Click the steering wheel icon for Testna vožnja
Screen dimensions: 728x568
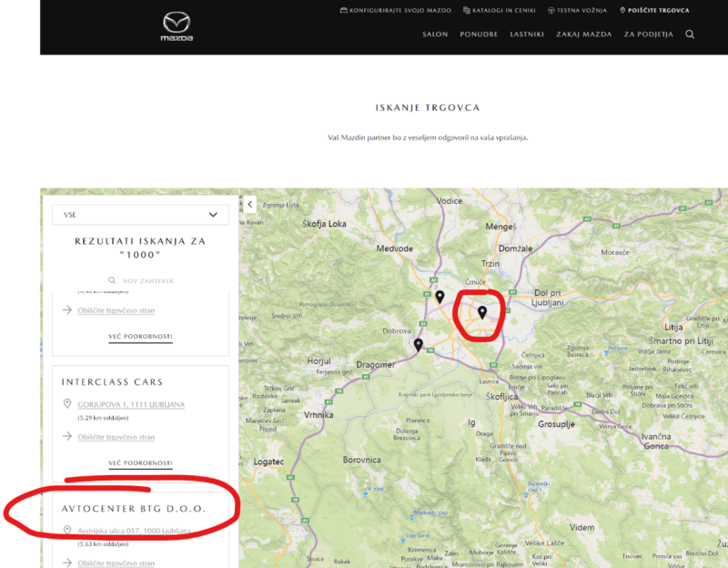tap(551, 10)
